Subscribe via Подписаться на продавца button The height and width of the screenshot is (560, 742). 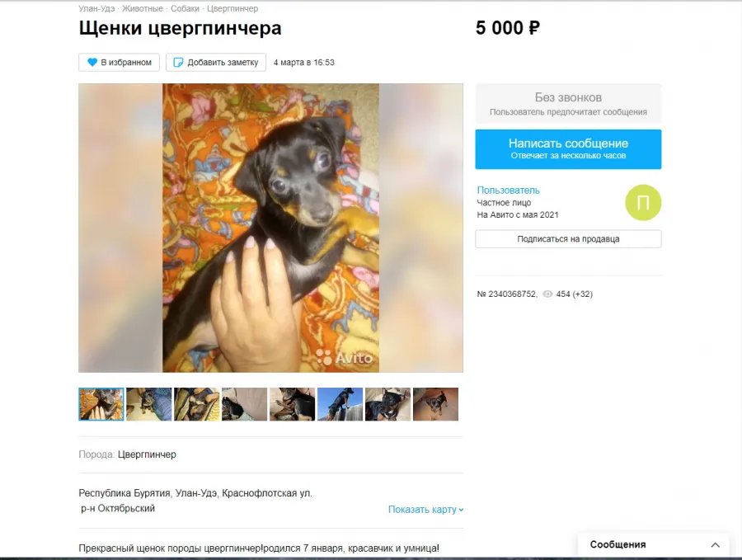tap(568, 239)
